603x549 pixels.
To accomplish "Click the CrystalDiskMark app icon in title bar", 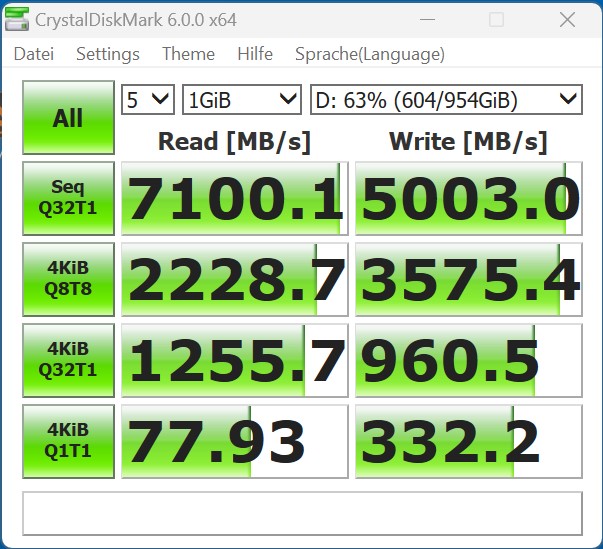I will [x=17, y=20].
